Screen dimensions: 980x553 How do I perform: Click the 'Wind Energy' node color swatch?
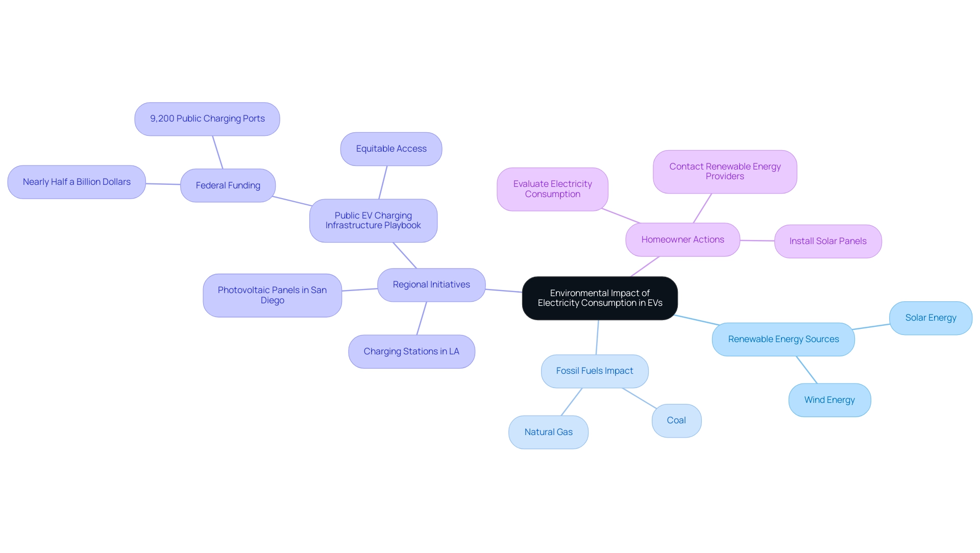point(828,400)
